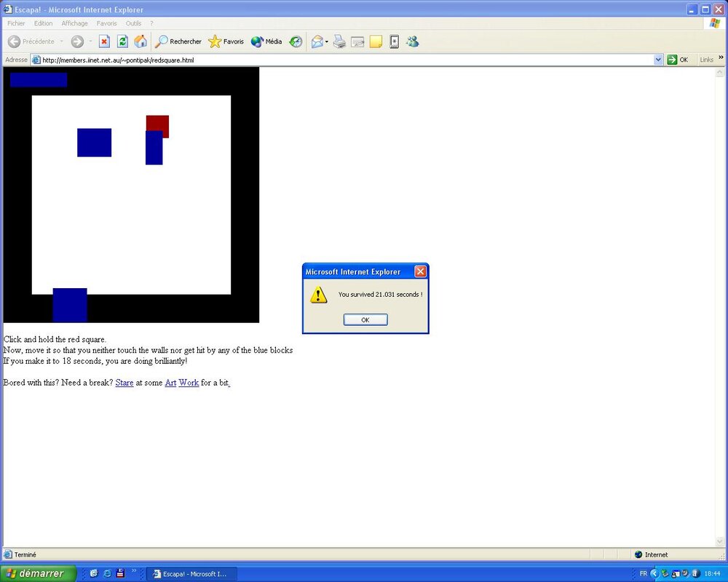Open the Fichier menu
The height and width of the screenshot is (582, 728).
[15, 23]
